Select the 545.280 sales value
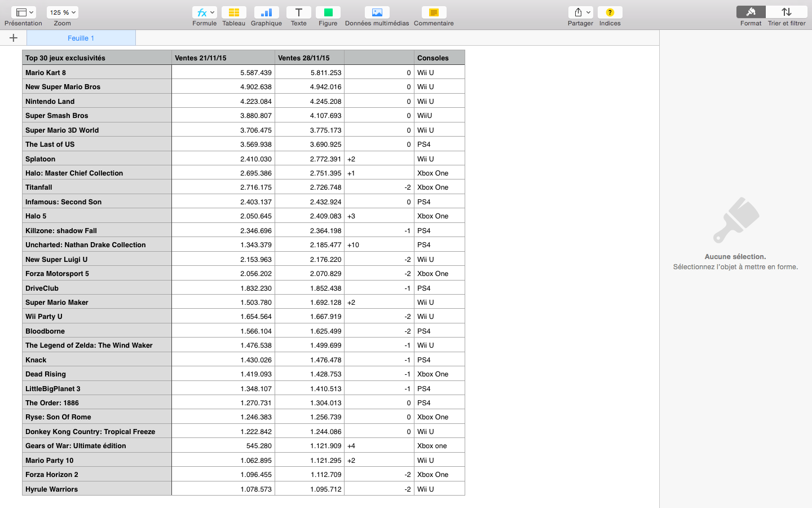The height and width of the screenshot is (508, 812). (223, 446)
